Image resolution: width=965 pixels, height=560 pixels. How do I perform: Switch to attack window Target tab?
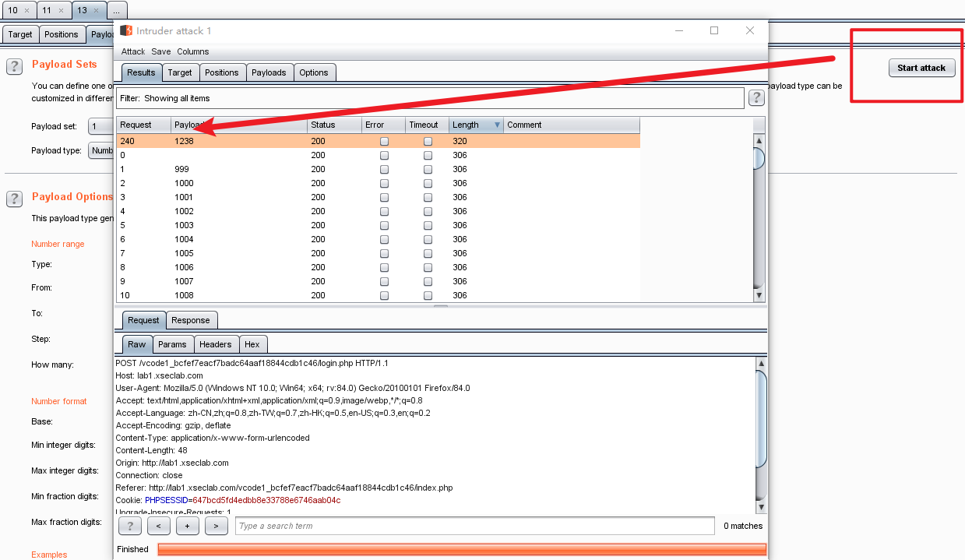[x=180, y=72]
